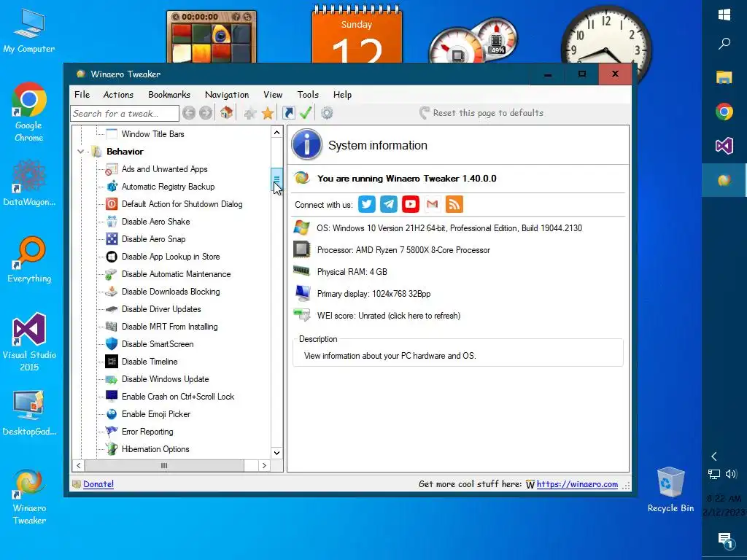
Task: Open the Recycle Bin on desktop
Action: point(671,489)
